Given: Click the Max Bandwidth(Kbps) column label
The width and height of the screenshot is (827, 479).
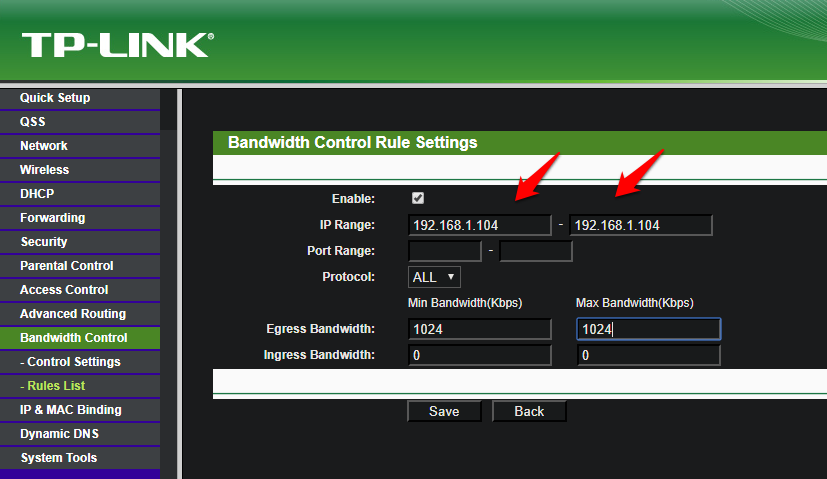Looking at the screenshot, I should [634, 303].
